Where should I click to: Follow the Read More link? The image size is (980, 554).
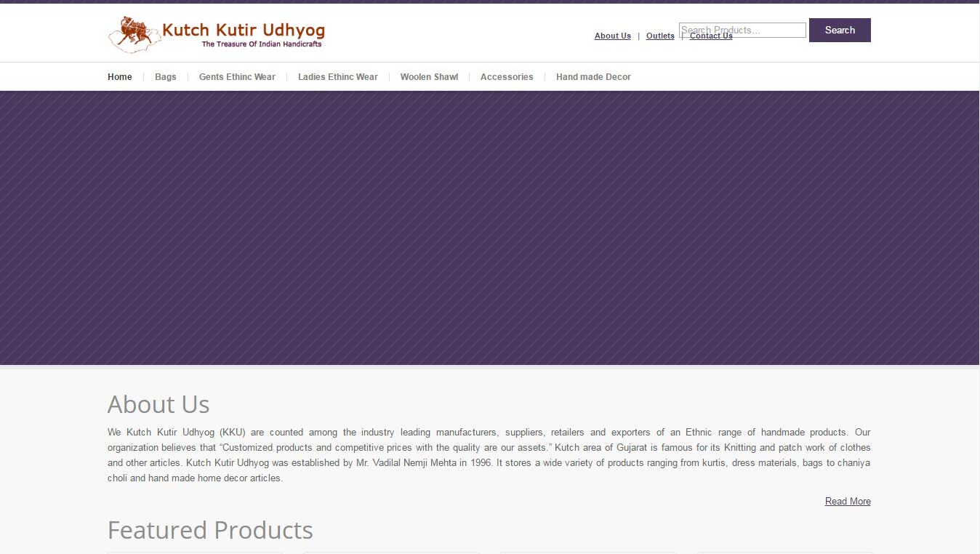coord(847,501)
